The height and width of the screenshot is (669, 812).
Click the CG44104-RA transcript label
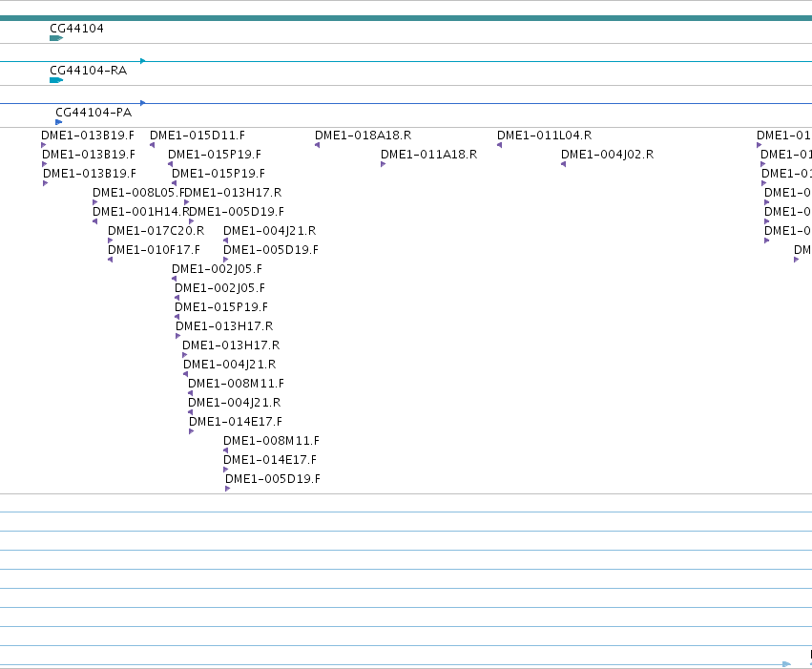click(x=89, y=71)
